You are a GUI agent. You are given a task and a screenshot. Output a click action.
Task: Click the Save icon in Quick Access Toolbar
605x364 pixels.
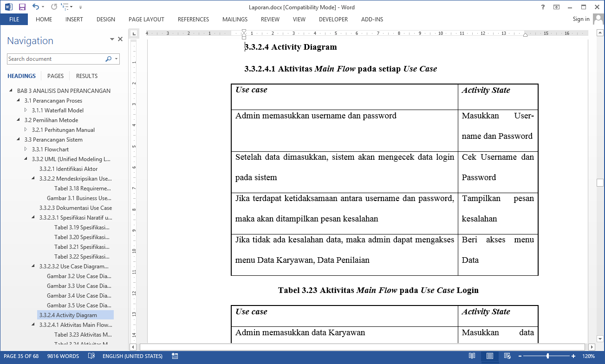click(22, 7)
